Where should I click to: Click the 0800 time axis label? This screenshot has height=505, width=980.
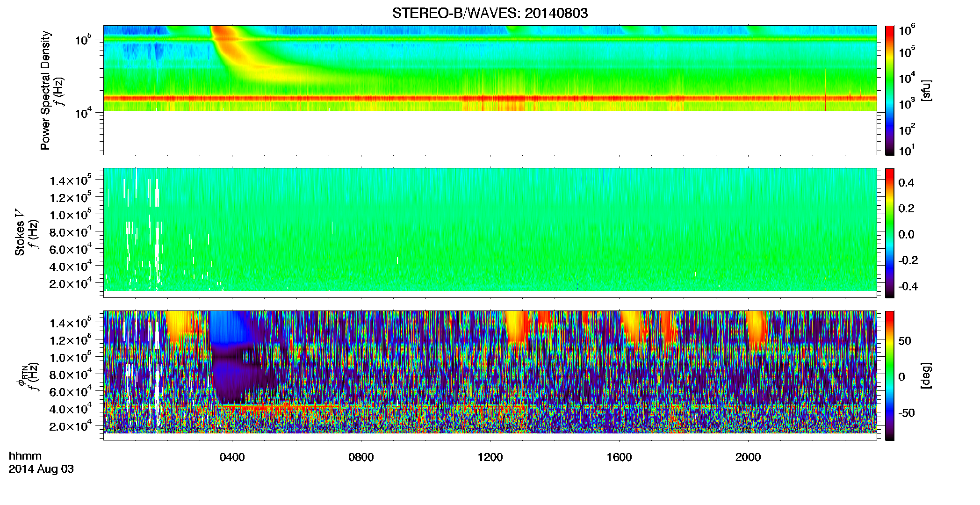click(x=361, y=457)
